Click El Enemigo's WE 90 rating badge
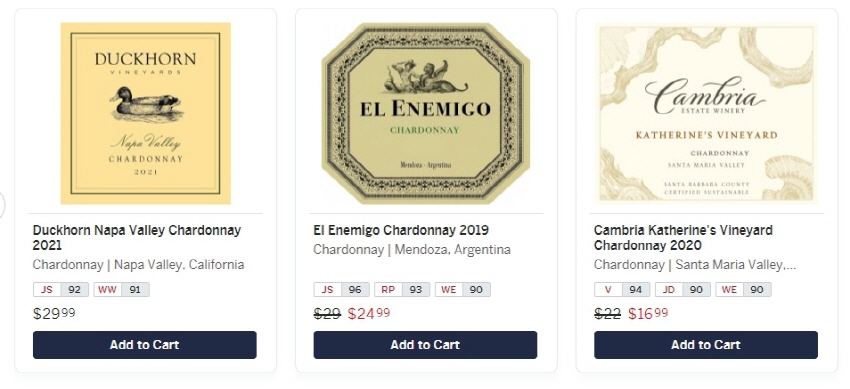The height and width of the screenshot is (389, 850). coord(463,289)
